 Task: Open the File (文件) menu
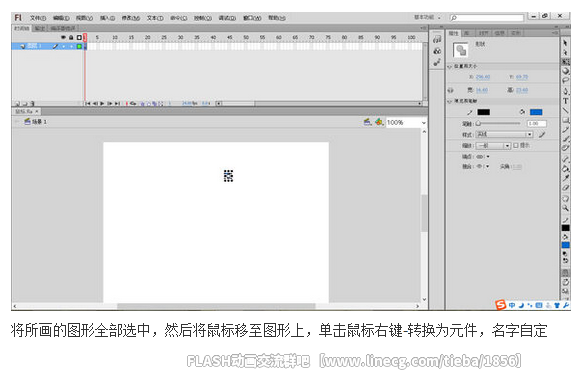[38, 18]
